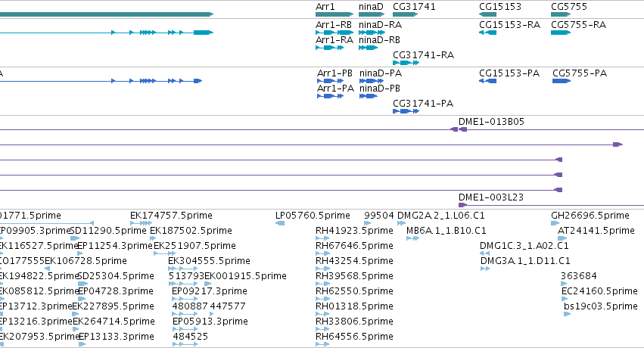Viewport: 644px width, 348px height.
Task: Select EK264714.5prime label
Action: click(x=114, y=322)
